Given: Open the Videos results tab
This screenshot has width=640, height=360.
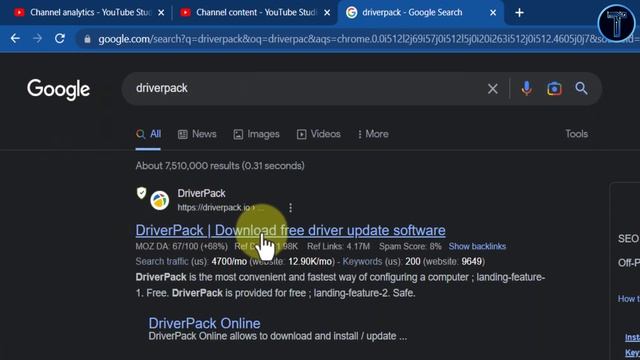Looking at the screenshot, I should click(x=318, y=134).
